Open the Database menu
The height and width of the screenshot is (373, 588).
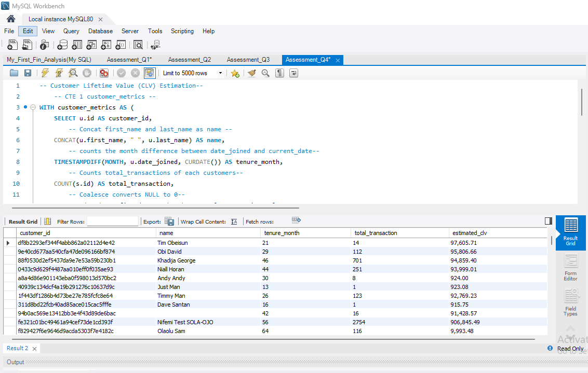point(100,31)
